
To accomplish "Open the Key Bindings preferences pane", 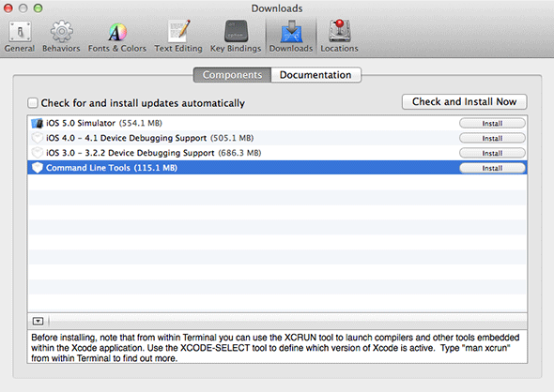I will (x=236, y=37).
